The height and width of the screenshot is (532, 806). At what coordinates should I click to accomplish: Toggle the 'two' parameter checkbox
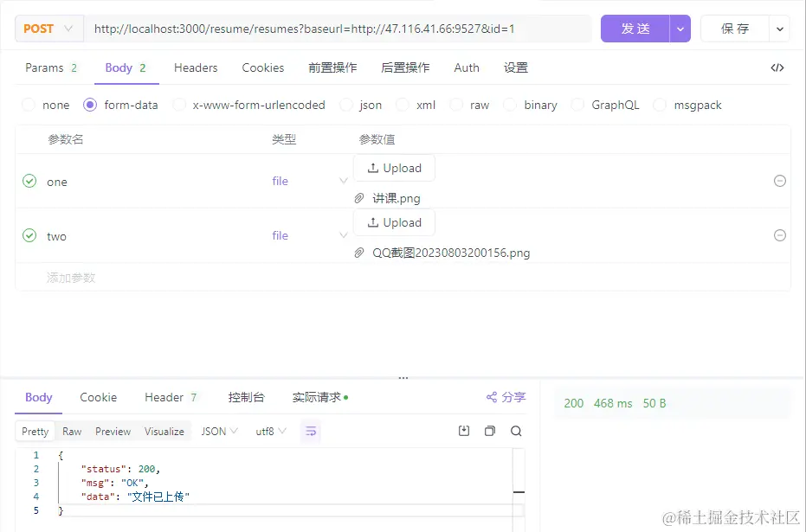click(x=29, y=235)
